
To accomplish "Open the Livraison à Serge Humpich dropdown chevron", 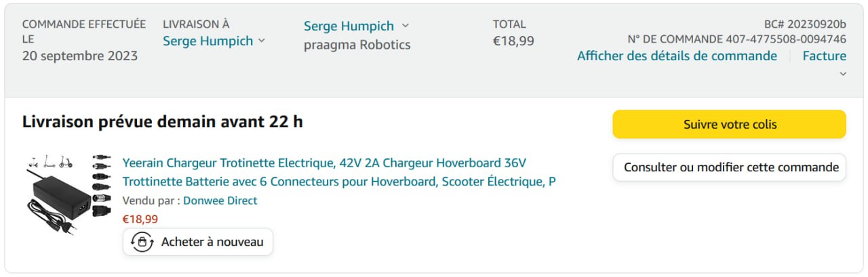I will point(262,41).
